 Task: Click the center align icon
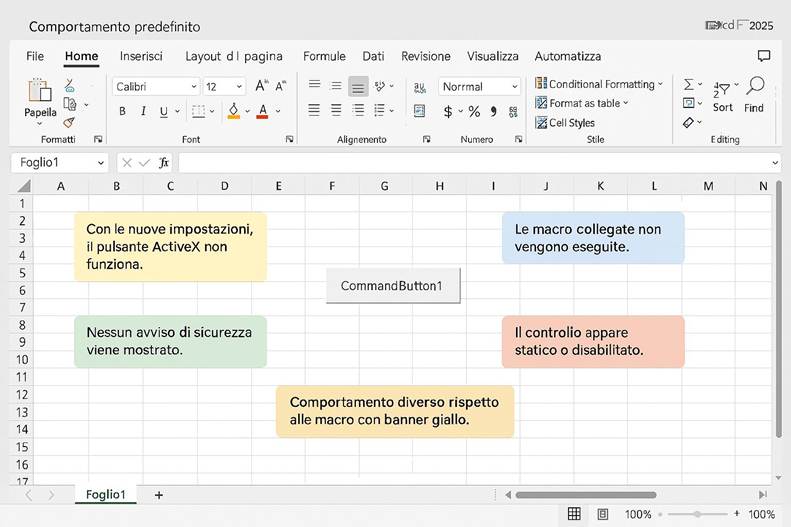coord(336,110)
